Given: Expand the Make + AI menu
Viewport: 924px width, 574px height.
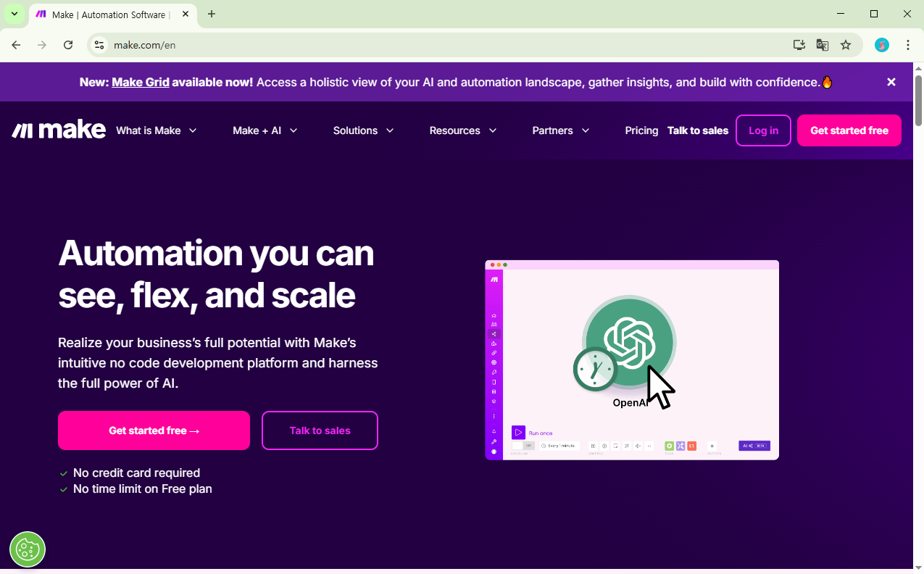Looking at the screenshot, I should tap(265, 130).
